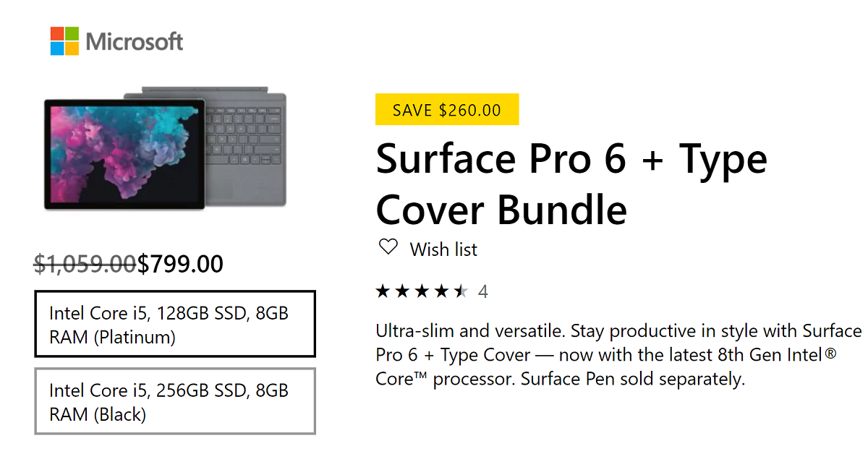Click the fourth star in the rating
The height and width of the screenshot is (475, 868).
(442, 291)
